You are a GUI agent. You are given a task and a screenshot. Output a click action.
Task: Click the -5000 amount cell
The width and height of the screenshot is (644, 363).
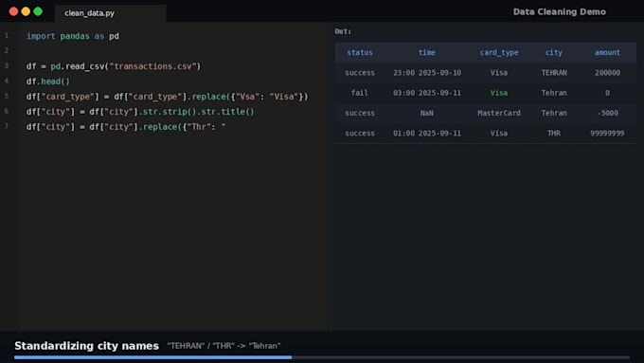click(x=607, y=113)
